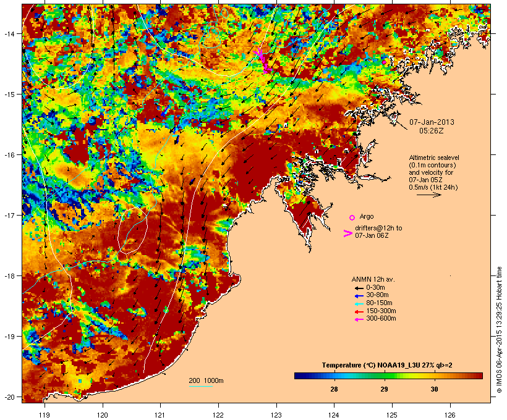Viewport: 507px width, 420px height.
Task: Click the colorbar tick label 30
Action: click(x=434, y=389)
